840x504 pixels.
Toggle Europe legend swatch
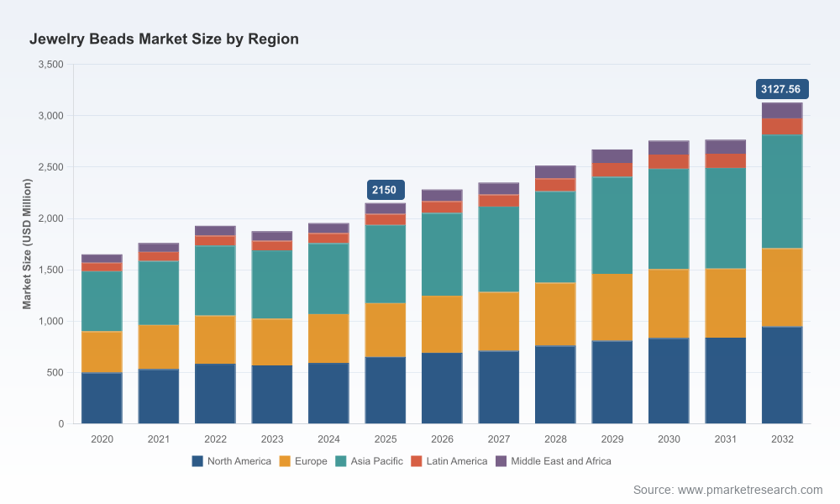point(285,461)
